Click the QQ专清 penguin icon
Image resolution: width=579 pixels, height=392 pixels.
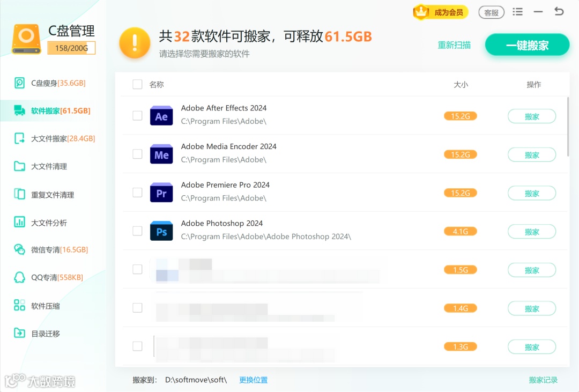click(x=19, y=277)
